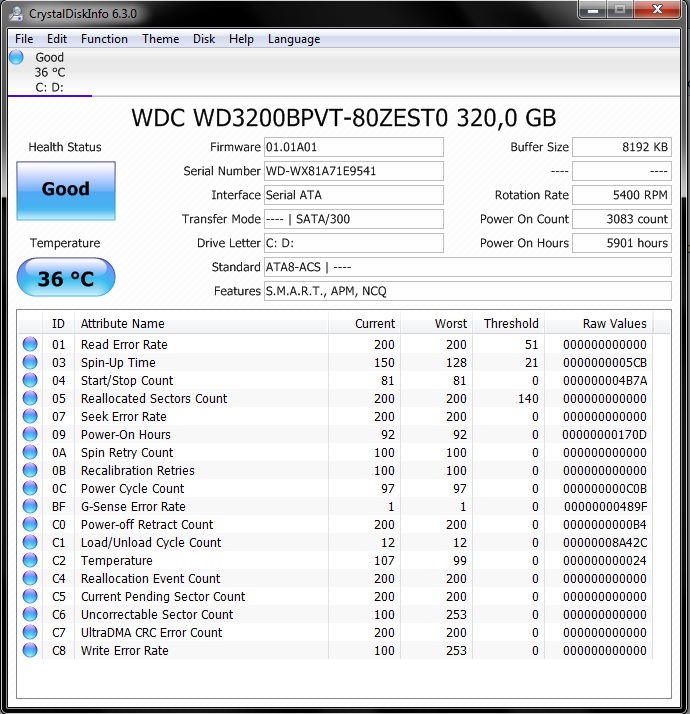Select the G-Sense Error Rate attribute name
This screenshot has height=714, width=690.
tap(133, 506)
